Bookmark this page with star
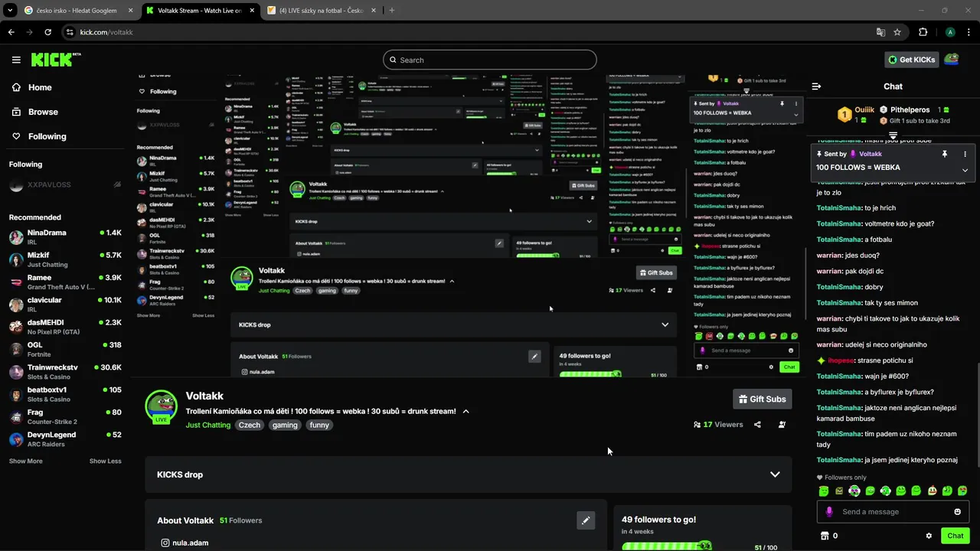The image size is (980, 551). pyautogui.click(x=897, y=32)
